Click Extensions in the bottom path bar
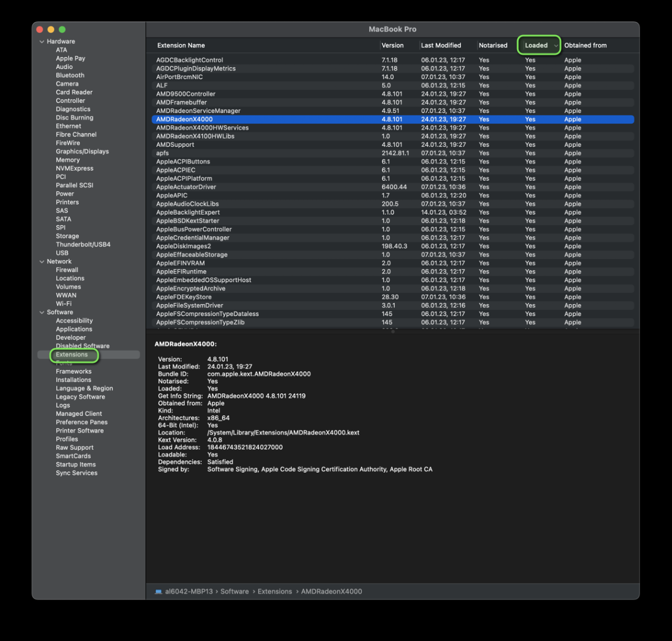 click(x=274, y=592)
